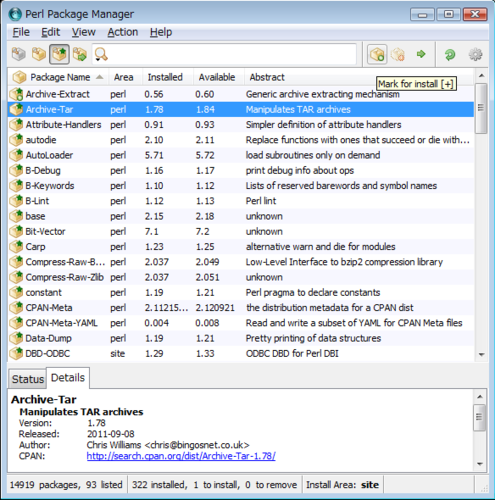
Task: Open the File menu
Action: click(x=21, y=32)
